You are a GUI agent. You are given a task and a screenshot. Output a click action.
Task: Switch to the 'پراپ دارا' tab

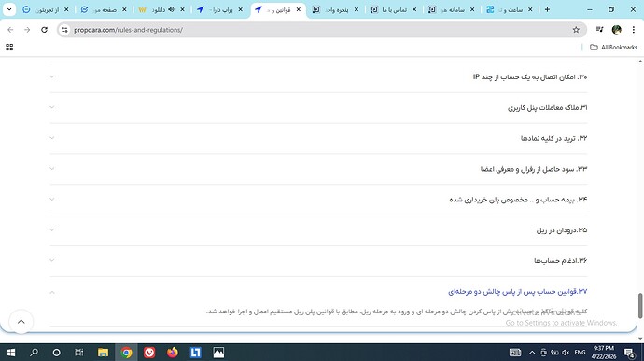pyautogui.click(x=219, y=9)
